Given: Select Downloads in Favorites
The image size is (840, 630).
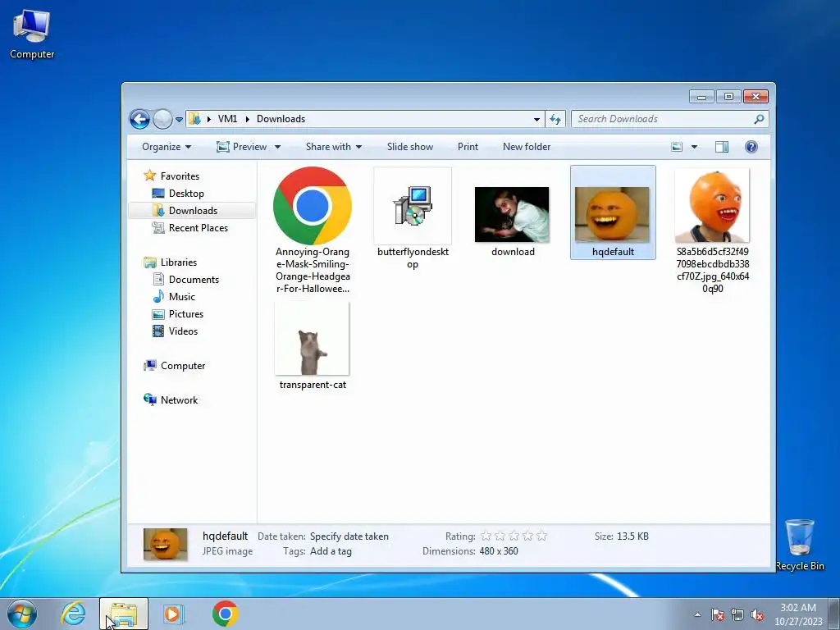Looking at the screenshot, I should (192, 211).
